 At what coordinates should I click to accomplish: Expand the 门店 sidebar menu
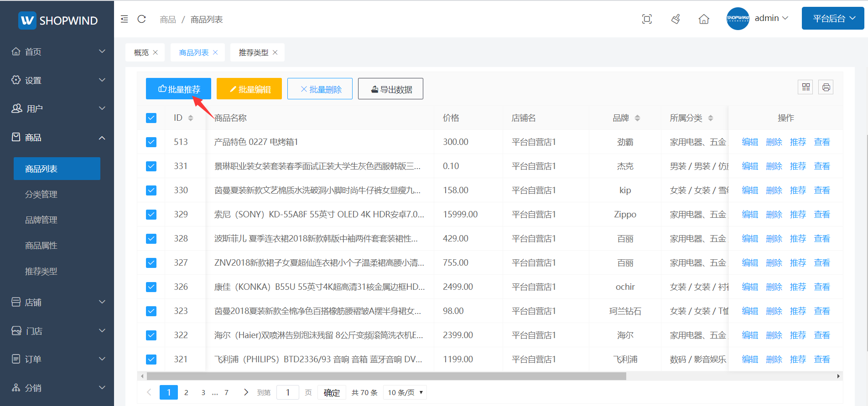pos(57,331)
